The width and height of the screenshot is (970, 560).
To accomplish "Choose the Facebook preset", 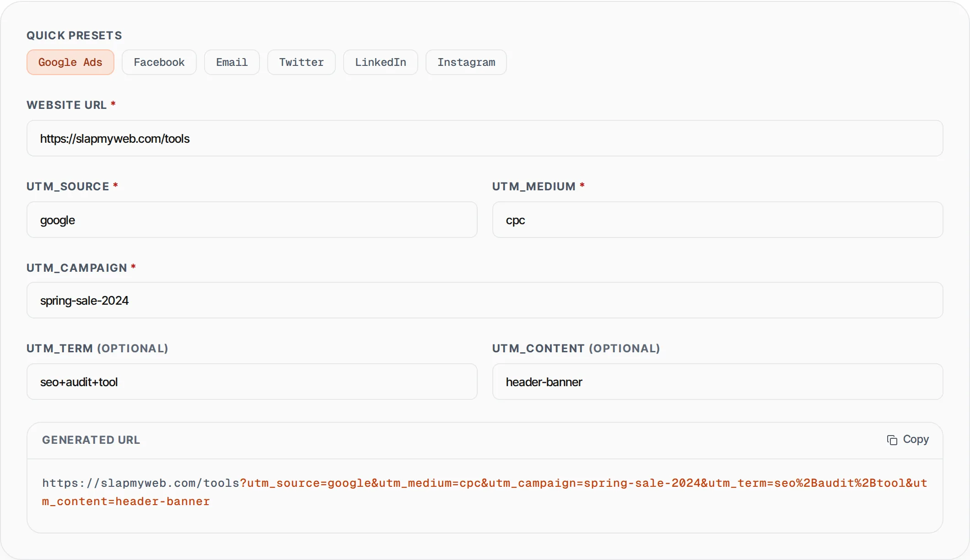I will (x=159, y=62).
